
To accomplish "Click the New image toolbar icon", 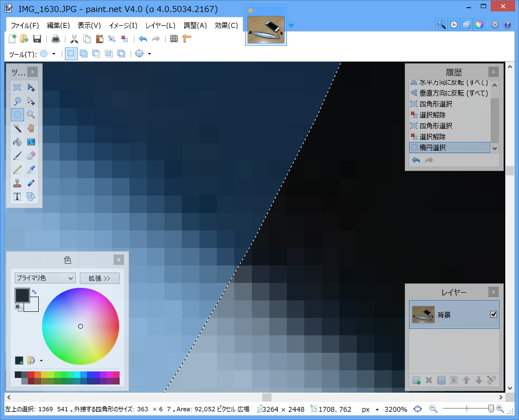I will click(12, 39).
